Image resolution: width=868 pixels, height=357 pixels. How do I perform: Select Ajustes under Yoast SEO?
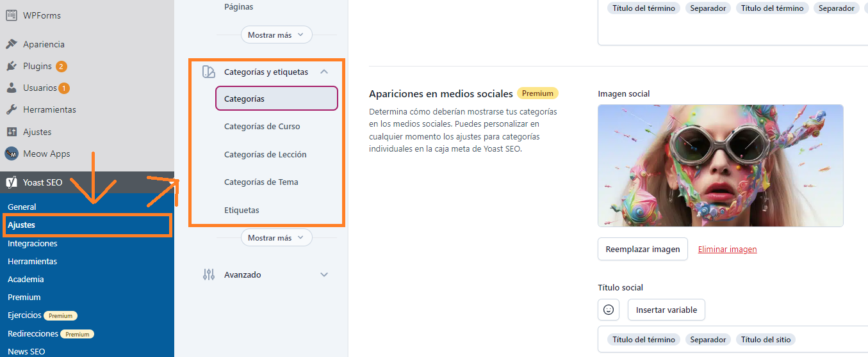point(87,225)
